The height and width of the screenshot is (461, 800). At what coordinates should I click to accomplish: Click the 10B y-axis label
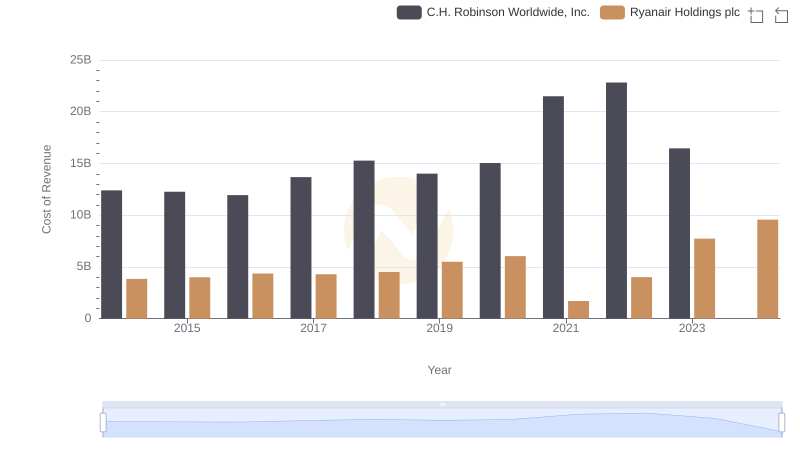click(x=81, y=215)
